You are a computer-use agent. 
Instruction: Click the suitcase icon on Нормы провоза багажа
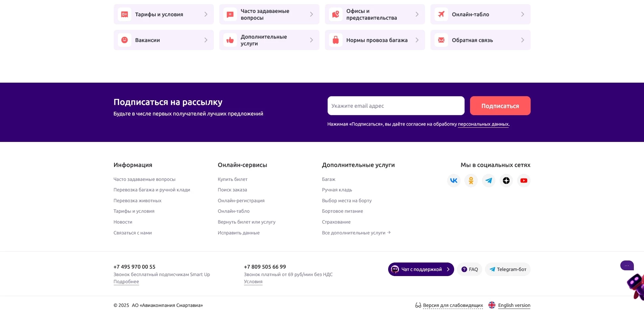tap(335, 40)
